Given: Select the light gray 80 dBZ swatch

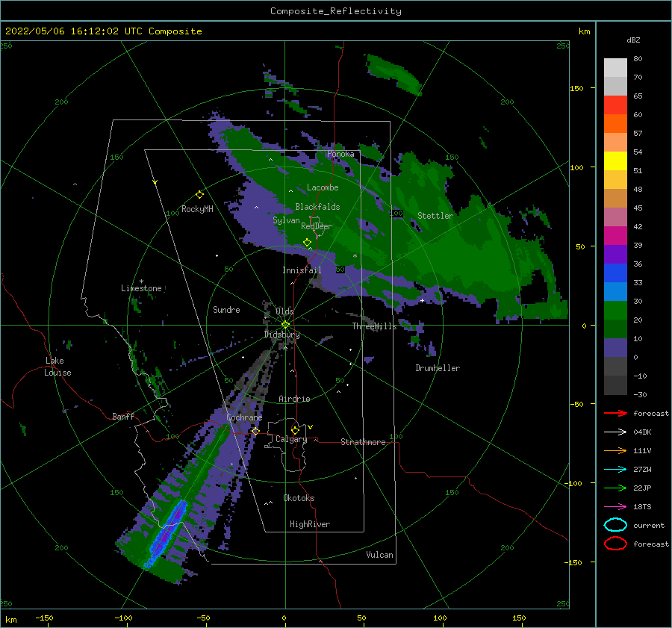Looking at the screenshot, I should click(615, 68).
